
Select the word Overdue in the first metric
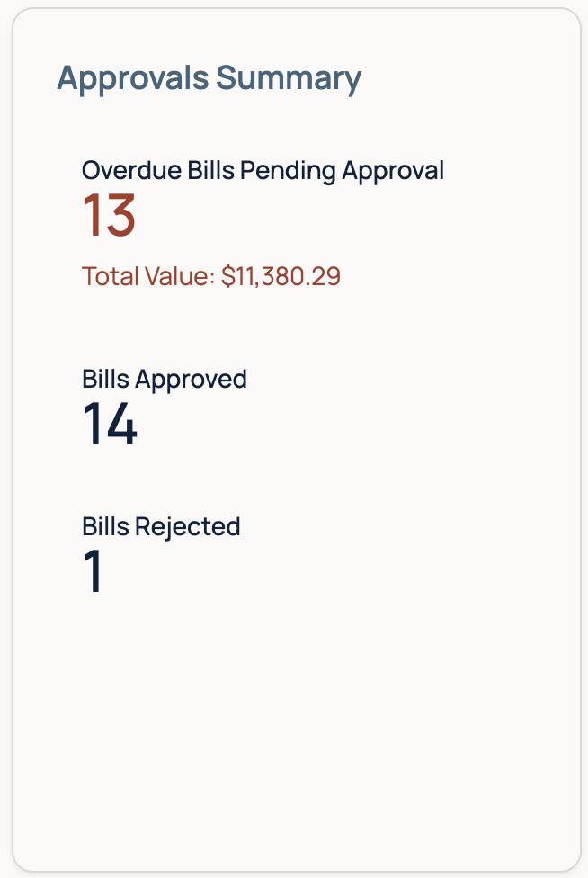click(x=131, y=170)
